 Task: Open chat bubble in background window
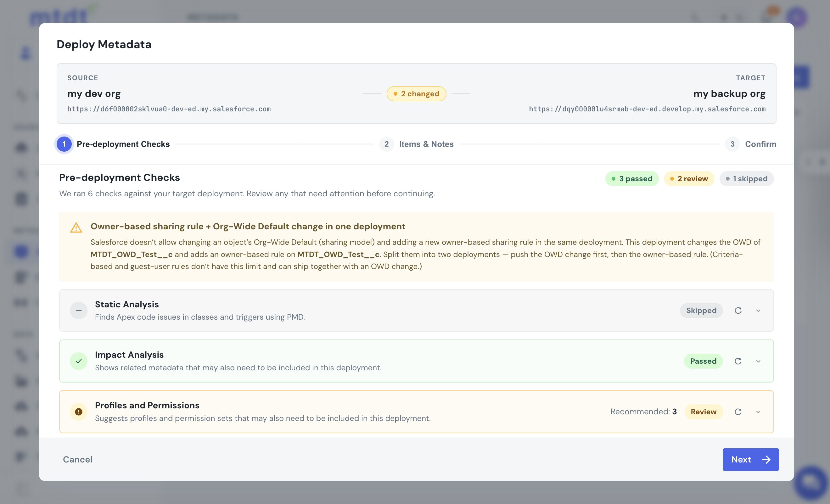[811, 482]
